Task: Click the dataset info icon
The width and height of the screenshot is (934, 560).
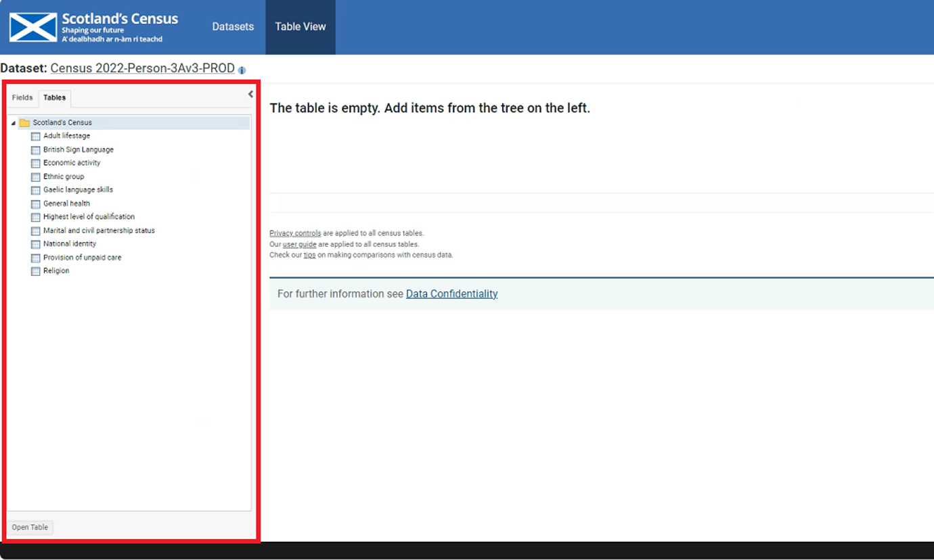Action: [242, 70]
